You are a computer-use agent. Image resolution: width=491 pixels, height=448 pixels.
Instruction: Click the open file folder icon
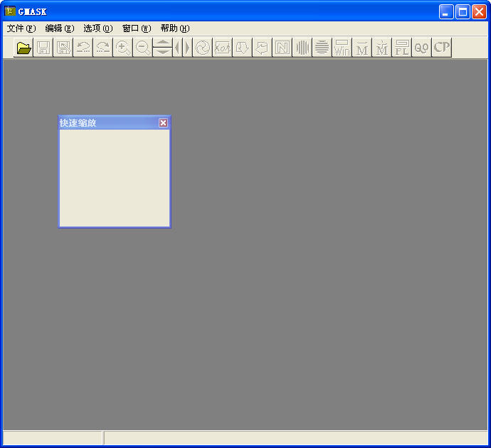tap(23, 48)
